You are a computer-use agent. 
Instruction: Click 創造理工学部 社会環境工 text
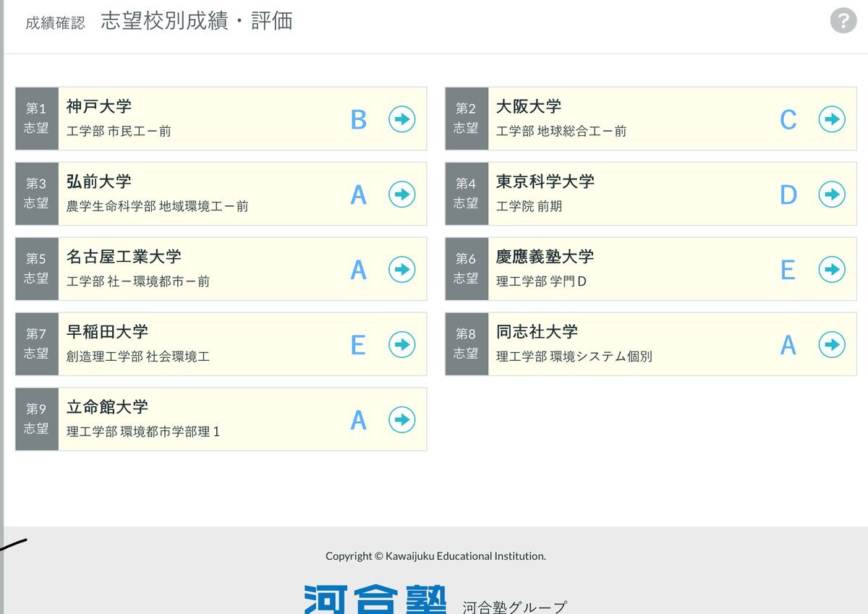coord(138,357)
